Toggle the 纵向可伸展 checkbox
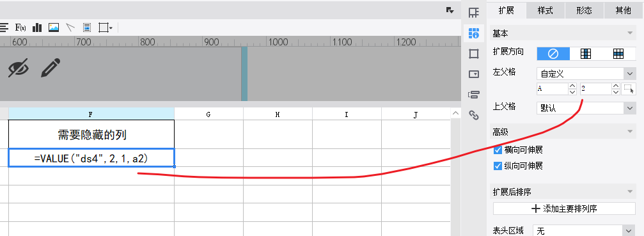Viewport: 644px width, 236px height. click(x=498, y=166)
